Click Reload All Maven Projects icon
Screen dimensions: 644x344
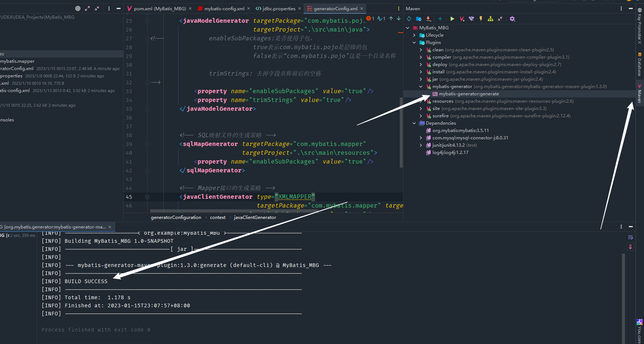pyautogui.click(x=409, y=19)
